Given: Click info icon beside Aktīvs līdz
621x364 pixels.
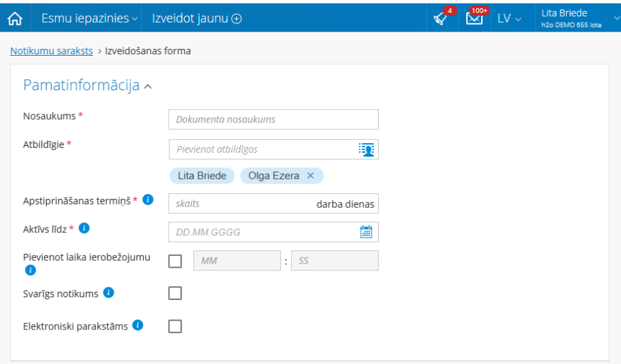Looking at the screenshot, I should (x=85, y=228).
